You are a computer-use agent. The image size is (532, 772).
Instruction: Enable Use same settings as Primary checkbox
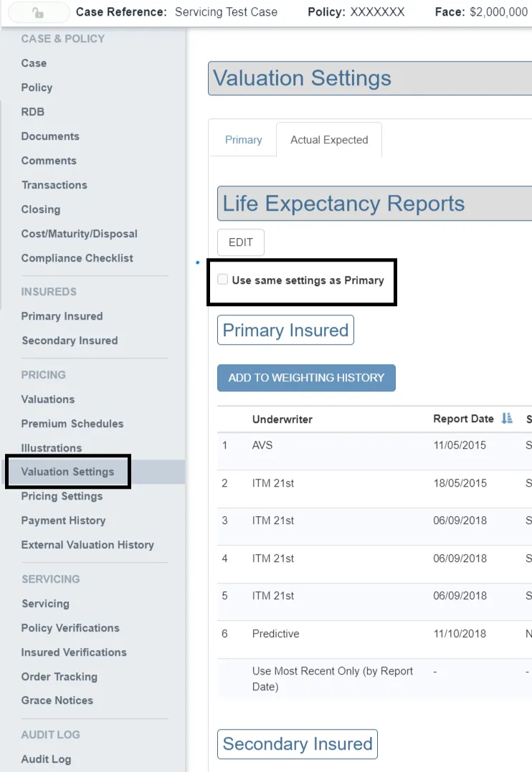point(223,280)
